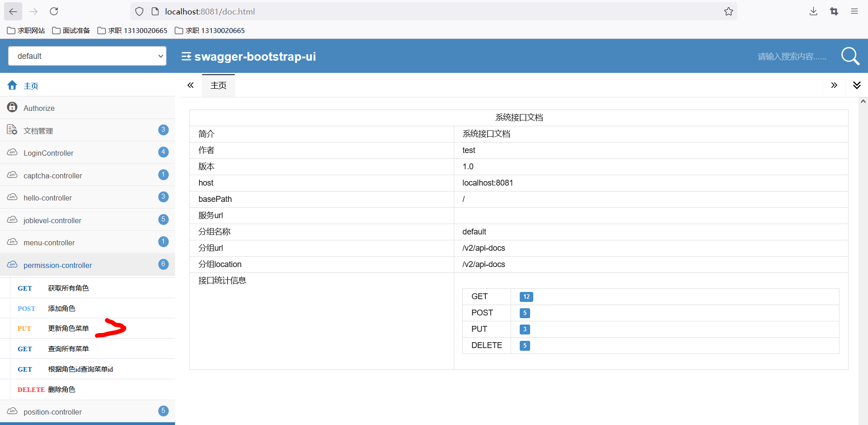Click the PUT count badge 3
Viewport: 868px width, 425px height.
[x=525, y=329]
